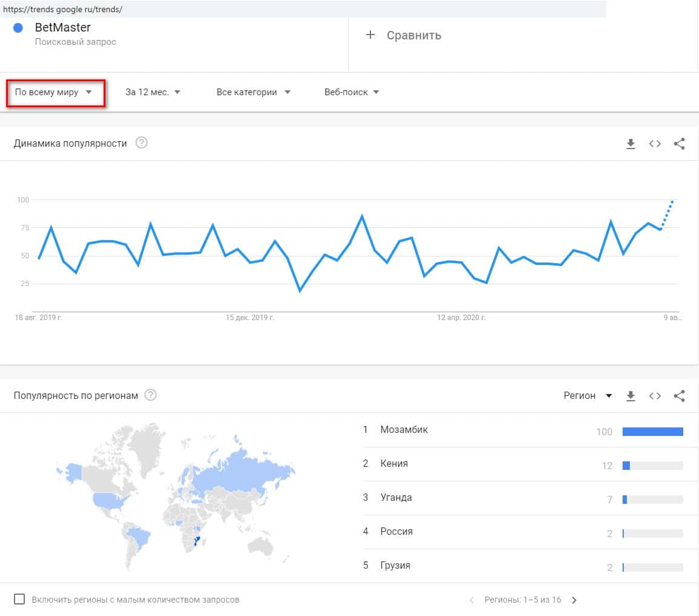
Task: Open the За 12 мес. time range dropdown
Action: tap(153, 93)
